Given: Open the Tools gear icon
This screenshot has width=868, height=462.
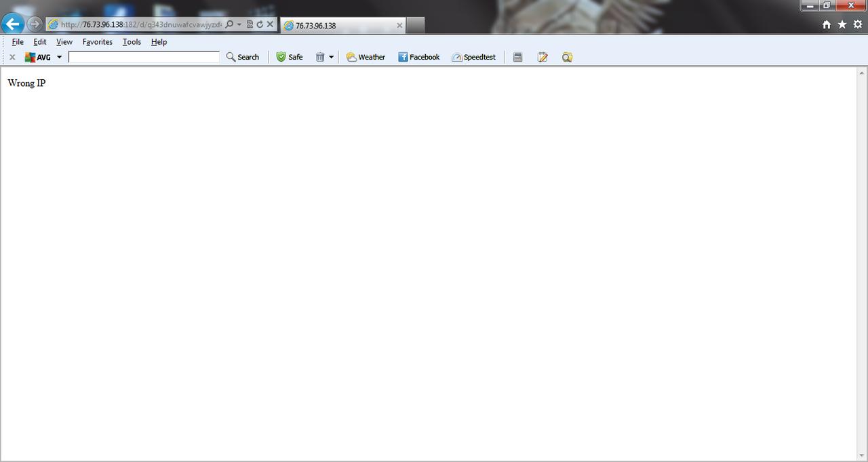Looking at the screenshot, I should 858,24.
